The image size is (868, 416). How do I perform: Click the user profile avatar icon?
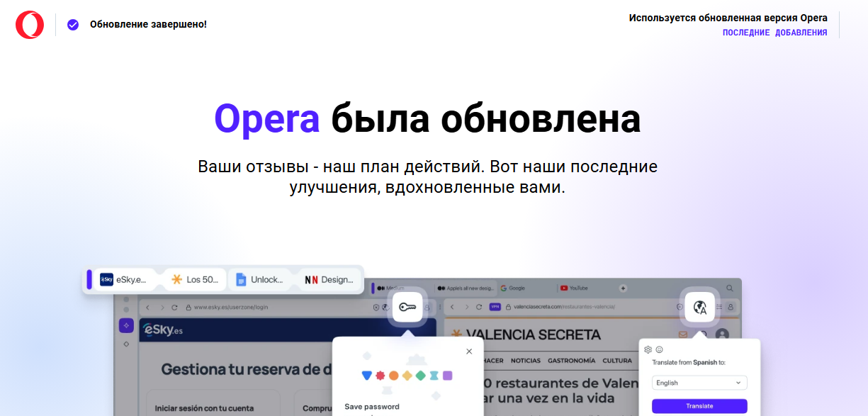(x=722, y=335)
